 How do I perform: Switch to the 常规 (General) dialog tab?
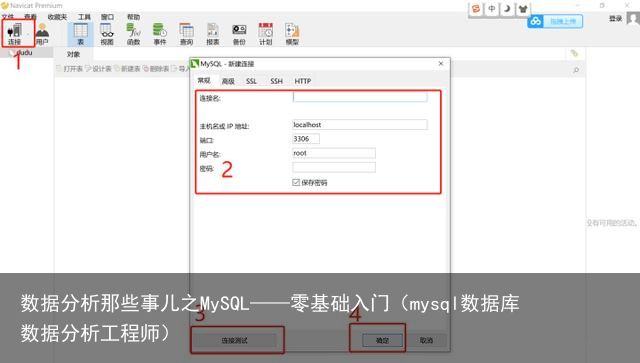pyautogui.click(x=204, y=80)
